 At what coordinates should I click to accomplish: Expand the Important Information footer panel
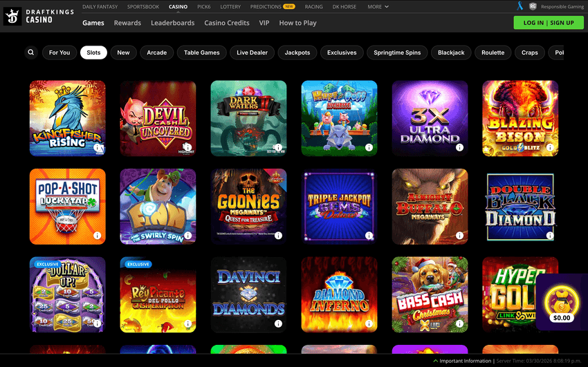pyautogui.click(x=462, y=361)
